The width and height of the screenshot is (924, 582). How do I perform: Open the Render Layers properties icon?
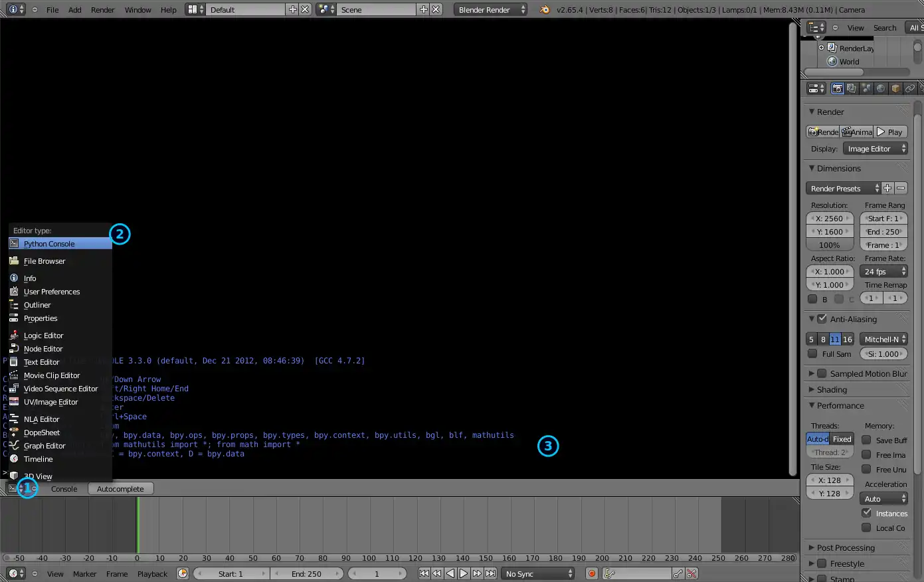pyautogui.click(x=850, y=88)
